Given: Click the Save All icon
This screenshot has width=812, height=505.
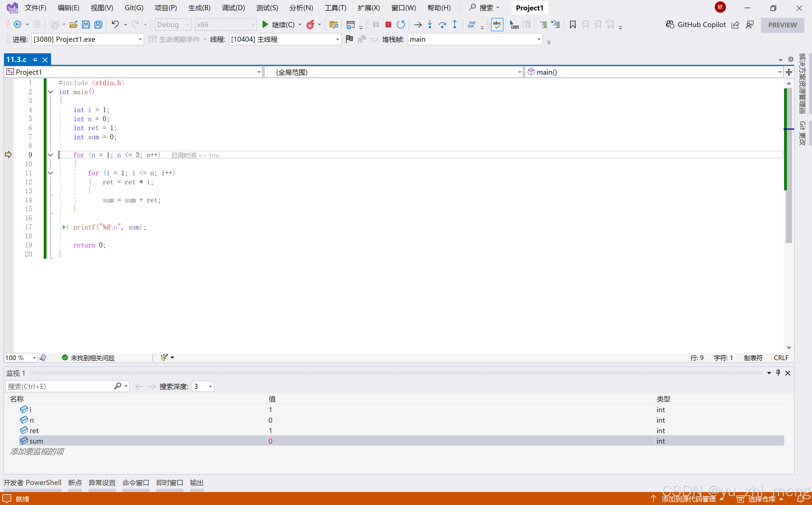Looking at the screenshot, I should (98, 25).
